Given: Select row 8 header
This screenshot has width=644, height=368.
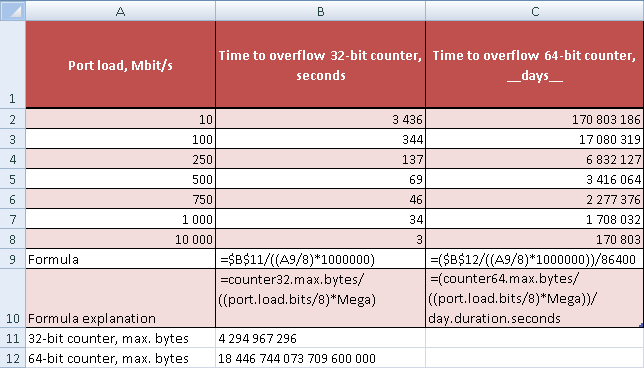Looking at the screenshot, I should tap(13, 239).
